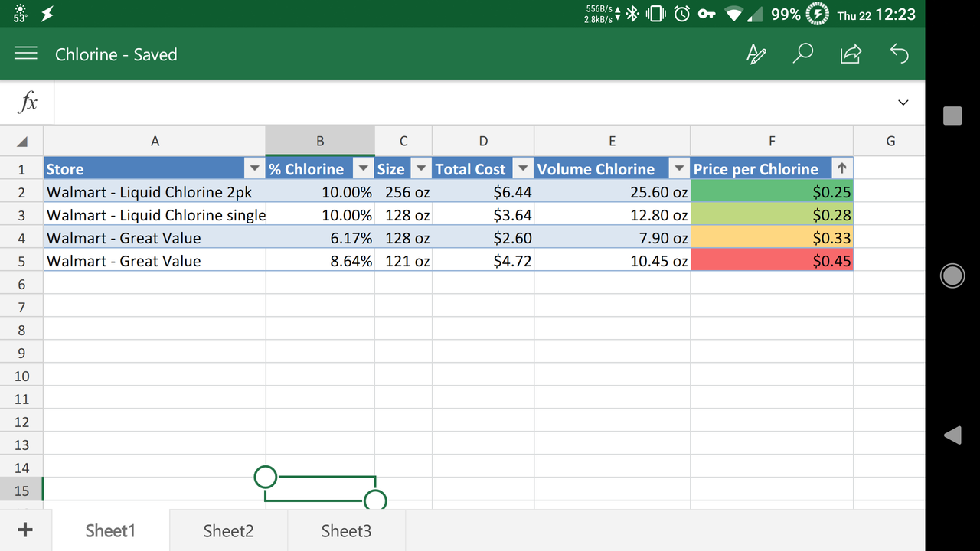
Task: Switch to the Sheet2 tab
Action: (x=228, y=530)
